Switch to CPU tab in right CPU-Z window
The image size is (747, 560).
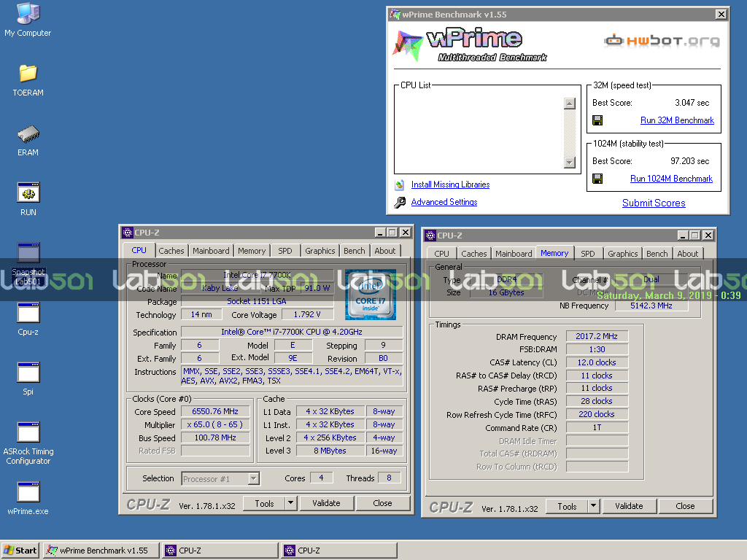tap(441, 254)
